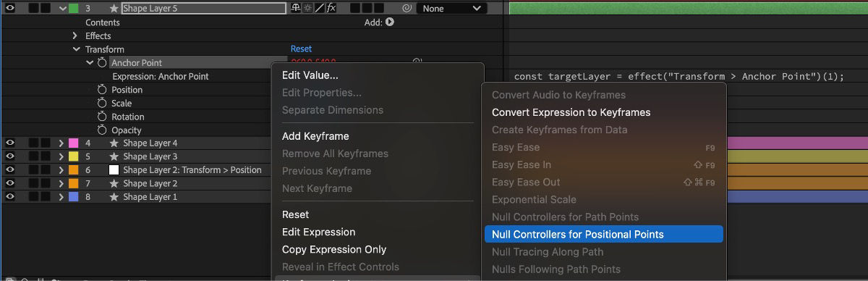Hide Shape Layer 5 with eye icon
This screenshot has height=281, width=868.
click(10, 9)
